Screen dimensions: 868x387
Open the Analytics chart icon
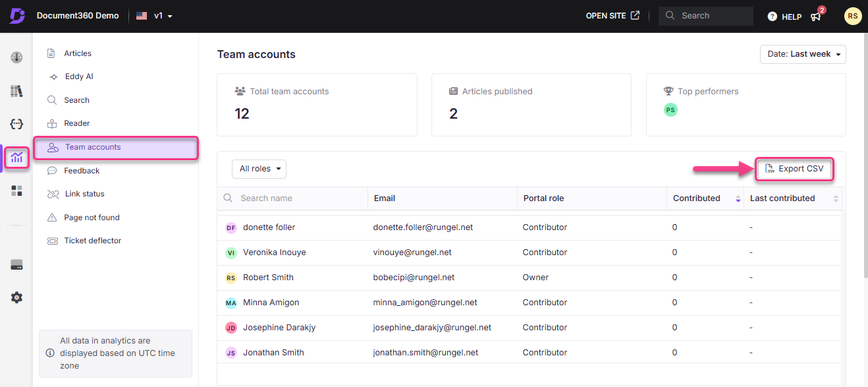click(16, 157)
